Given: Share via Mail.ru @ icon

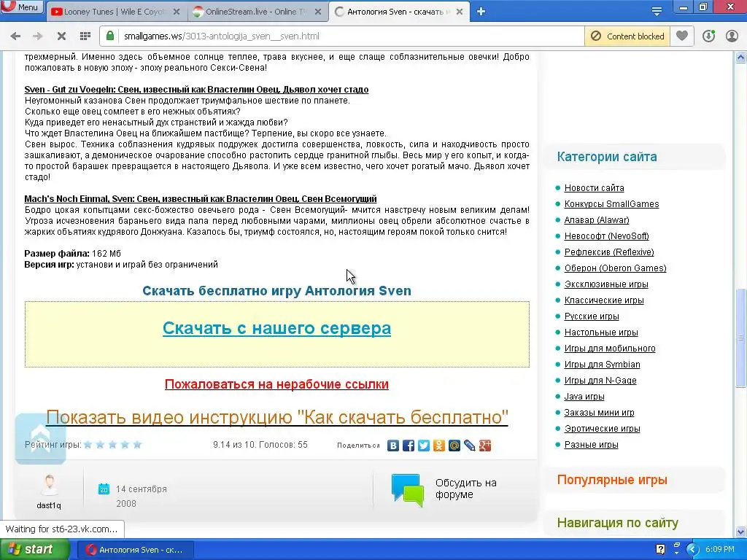Looking at the screenshot, I should coord(454,446).
